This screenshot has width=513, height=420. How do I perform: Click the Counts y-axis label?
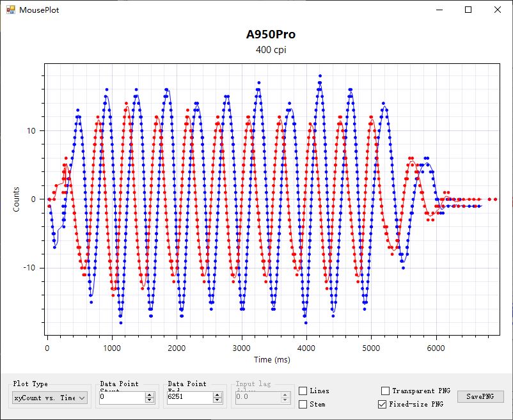[x=17, y=199]
